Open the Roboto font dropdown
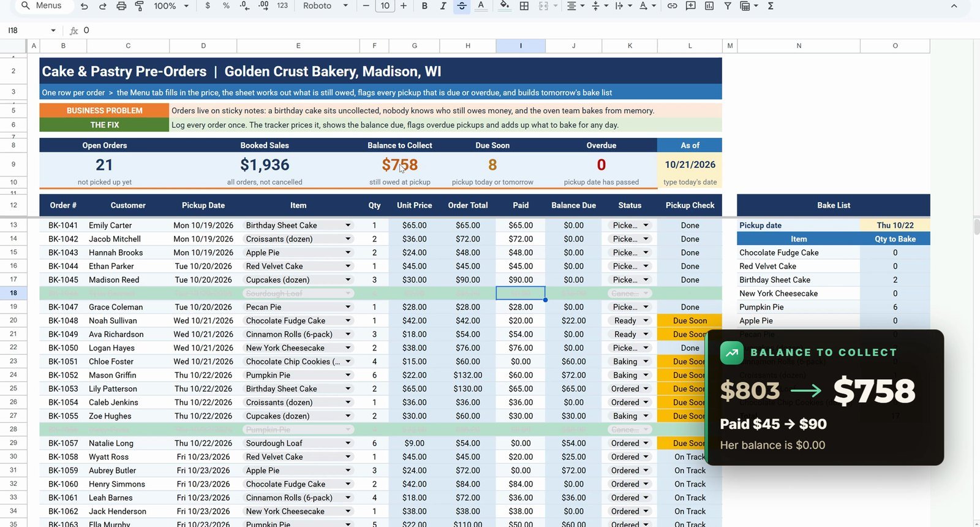 pos(325,6)
